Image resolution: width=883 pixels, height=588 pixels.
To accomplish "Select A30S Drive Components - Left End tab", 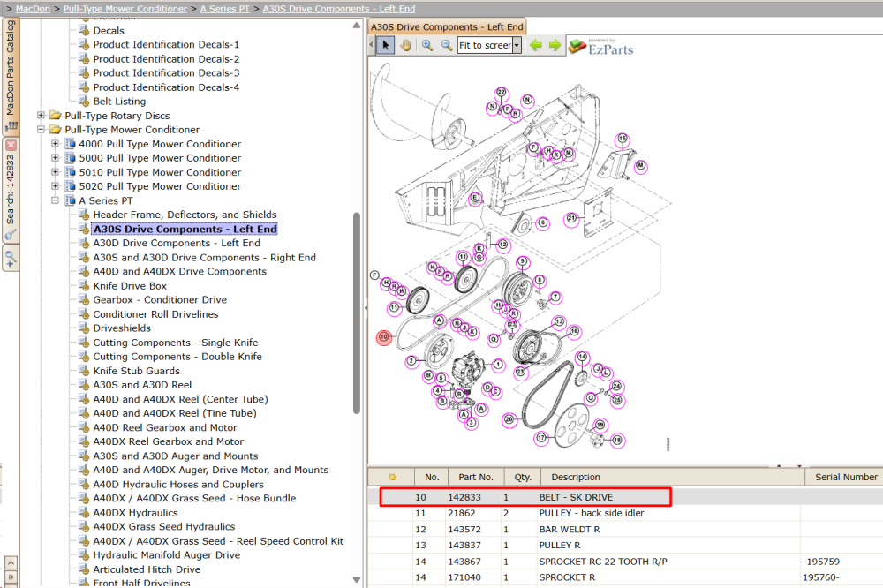I will click(447, 26).
